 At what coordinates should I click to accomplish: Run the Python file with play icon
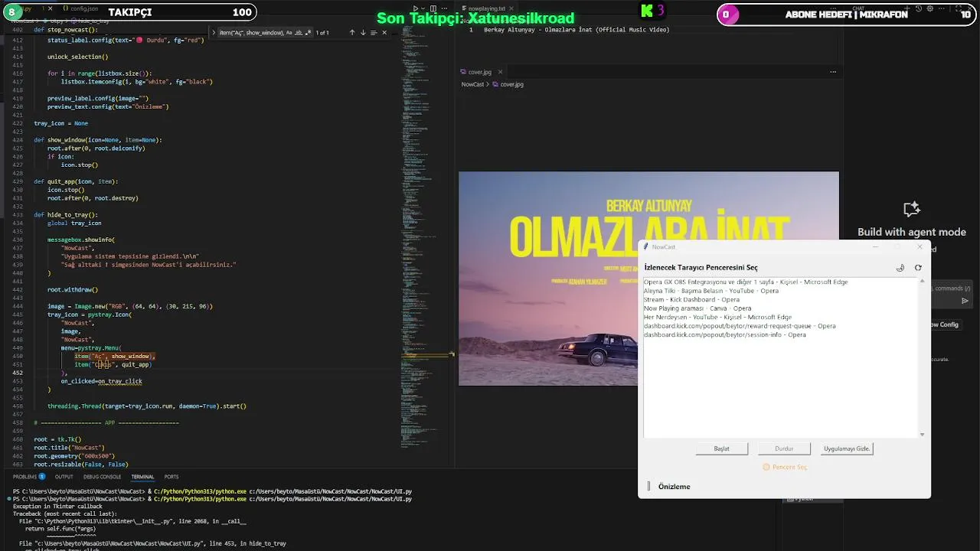tap(416, 8)
